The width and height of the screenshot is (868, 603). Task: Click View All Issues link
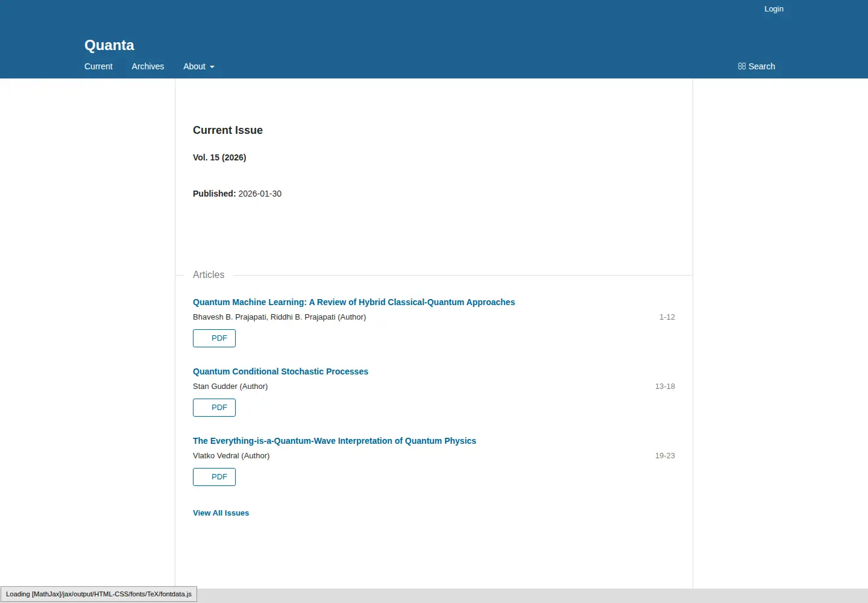pyautogui.click(x=221, y=513)
